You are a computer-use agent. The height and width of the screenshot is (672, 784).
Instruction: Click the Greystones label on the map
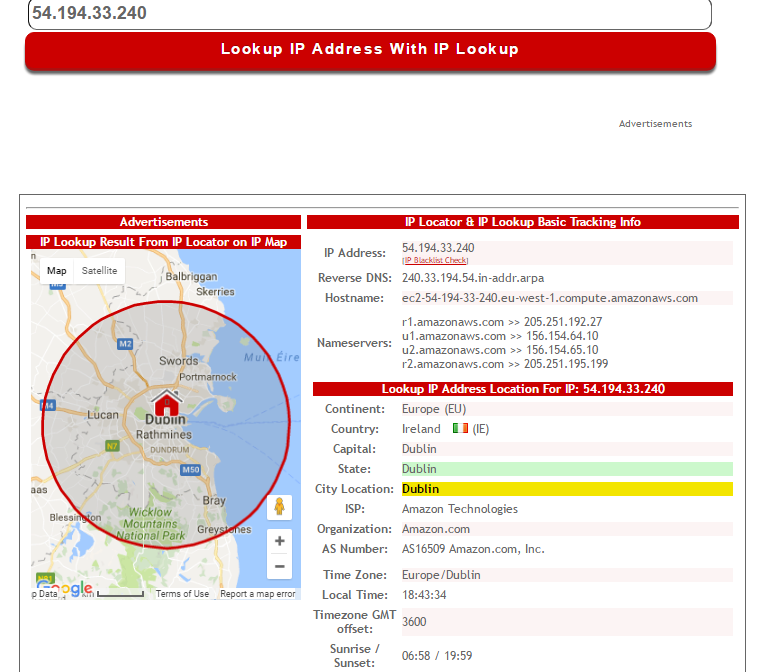tap(224, 529)
